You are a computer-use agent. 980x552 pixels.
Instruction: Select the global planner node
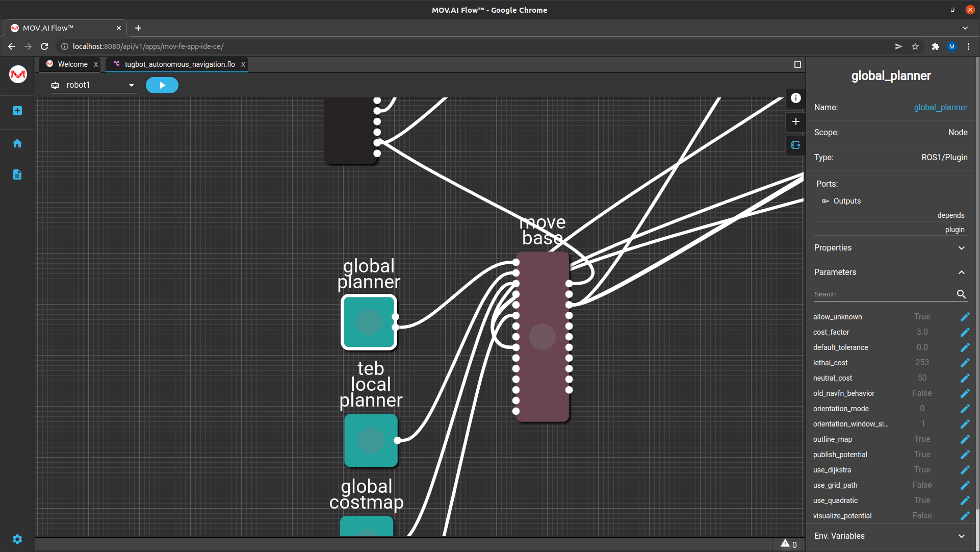tap(369, 322)
